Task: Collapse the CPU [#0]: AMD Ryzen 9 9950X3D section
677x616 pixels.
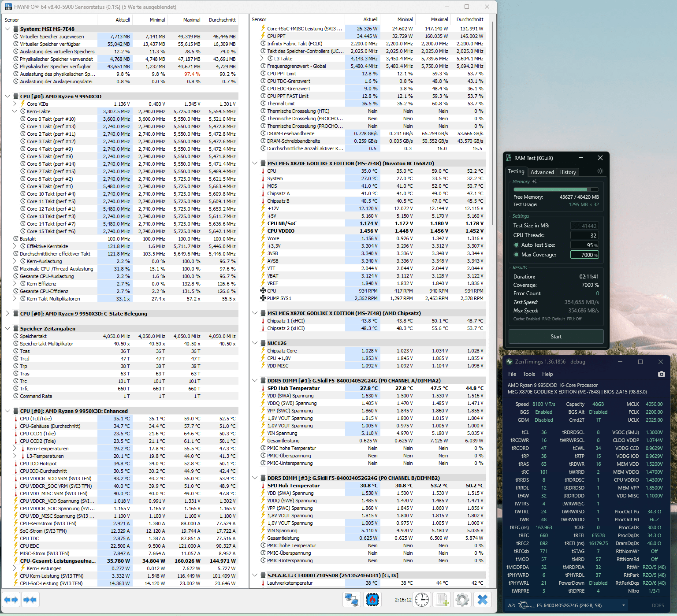Action: tap(7, 96)
